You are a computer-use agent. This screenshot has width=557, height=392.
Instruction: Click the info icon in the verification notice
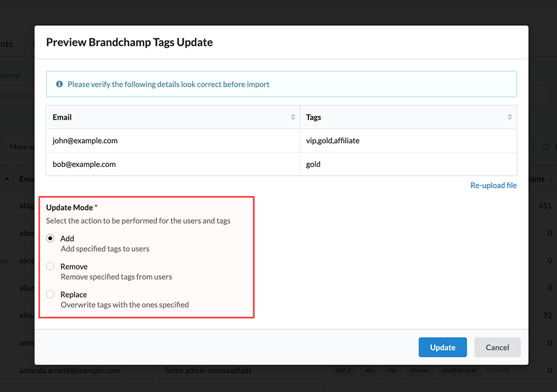59,84
